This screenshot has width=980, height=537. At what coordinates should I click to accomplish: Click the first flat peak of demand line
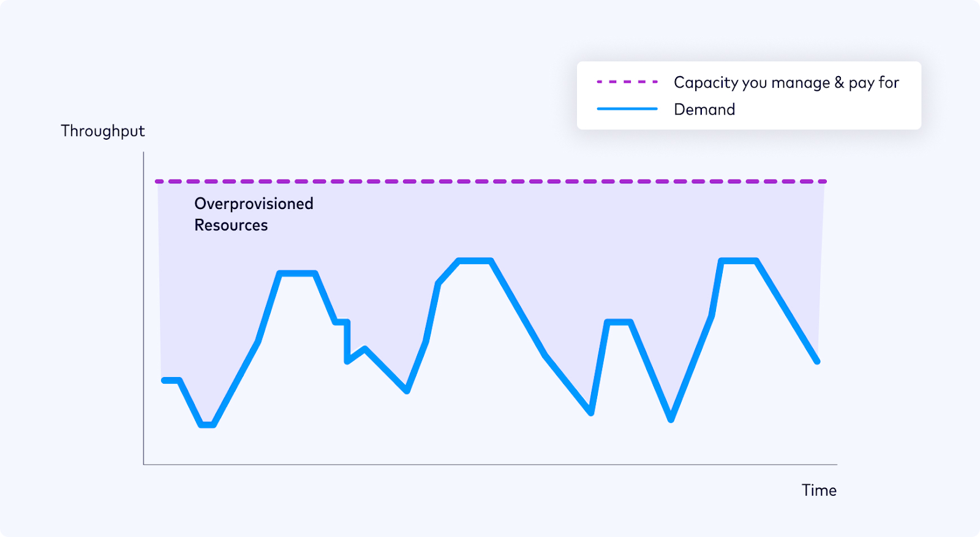(x=297, y=273)
